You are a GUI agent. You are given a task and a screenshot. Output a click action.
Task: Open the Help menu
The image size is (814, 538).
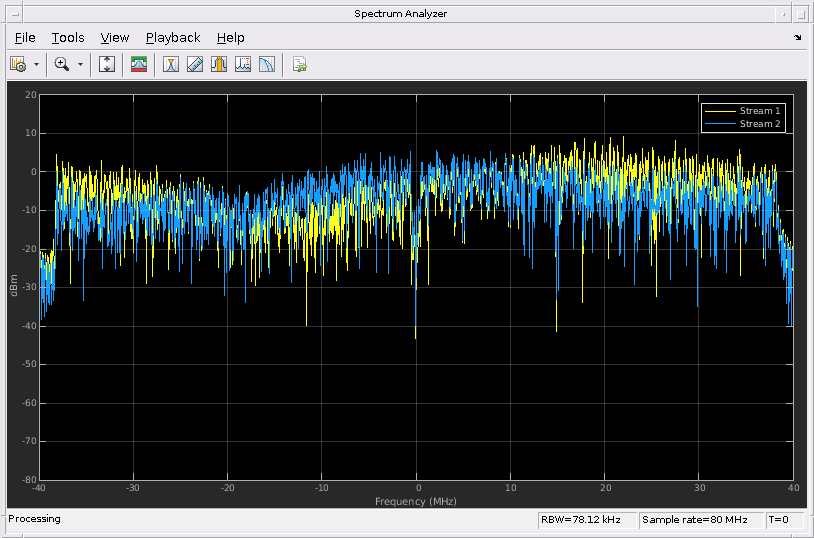[x=230, y=38]
